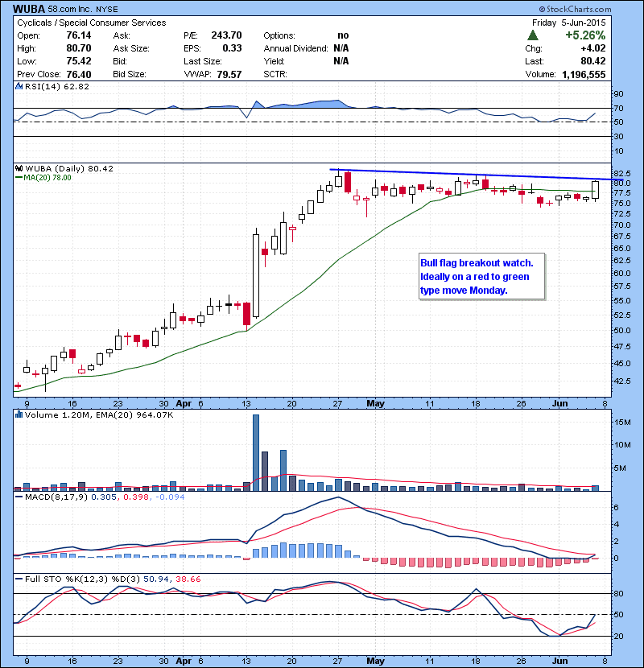Viewport: 644px width, 668px height.
Task: Click the MACD histogram value -0.094
Action: click(x=170, y=497)
